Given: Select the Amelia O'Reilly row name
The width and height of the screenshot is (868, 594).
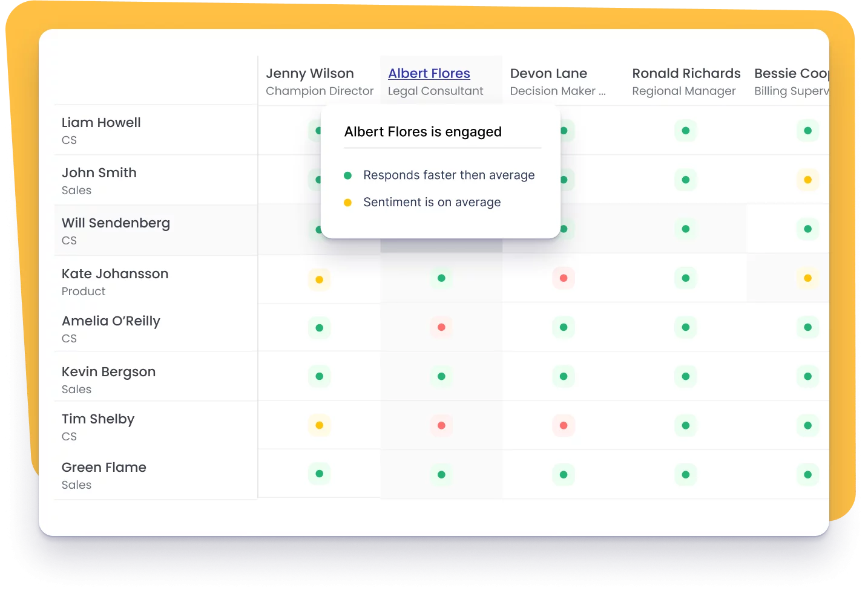Looking at the screenshot, I should click(111, 321).
